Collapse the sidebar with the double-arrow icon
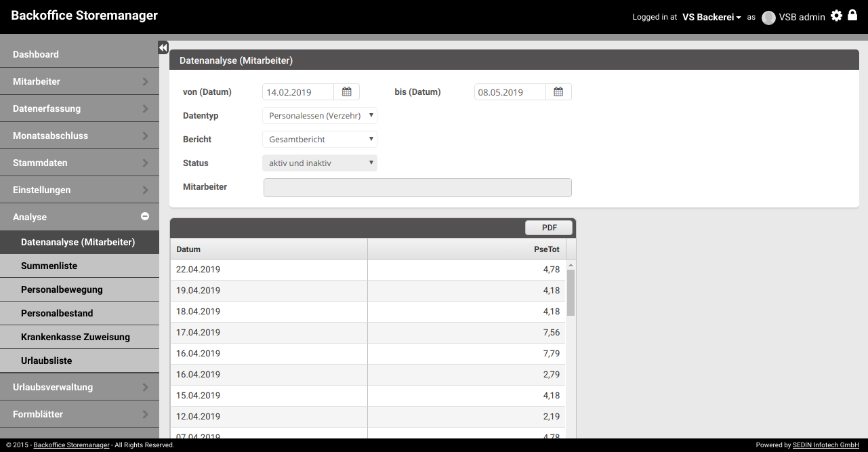The width and height of the screenshot is (868, 452). (x=163, y=47)
